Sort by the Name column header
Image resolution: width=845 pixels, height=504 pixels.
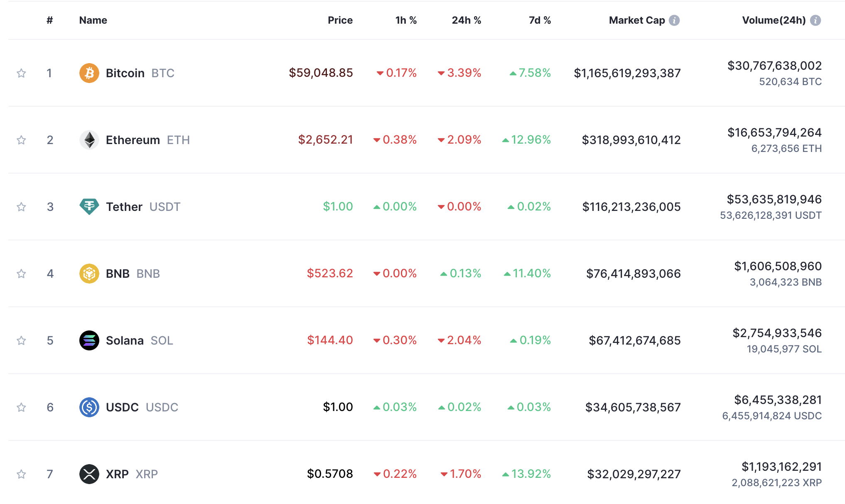click(93, 20)
